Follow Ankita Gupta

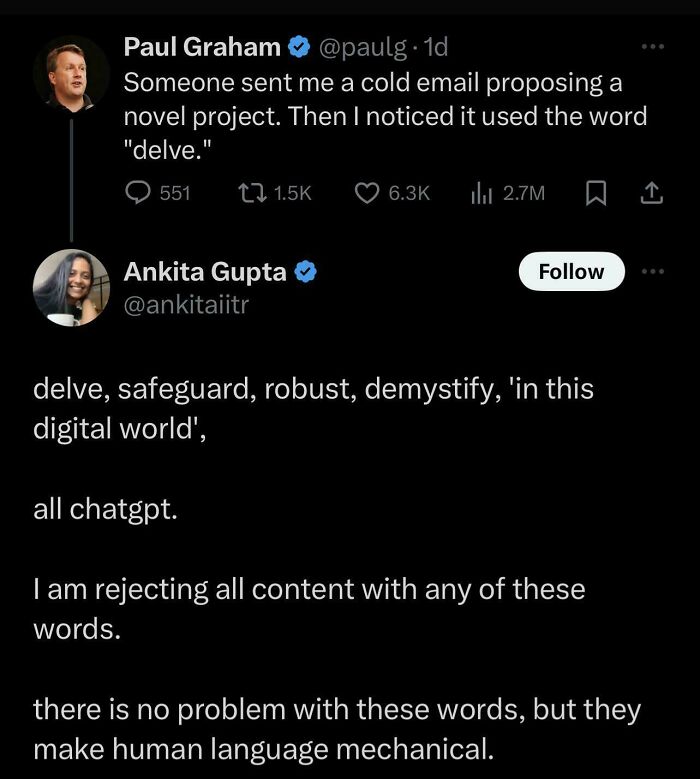point(571,271)
